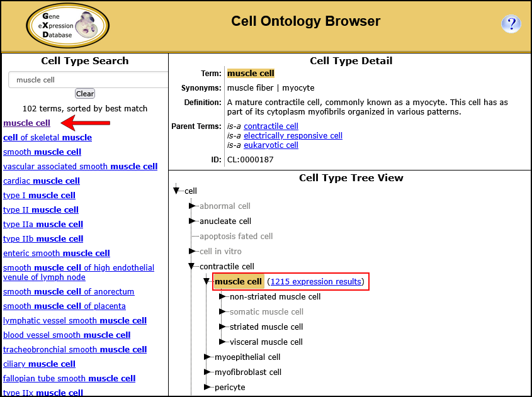Collapse the 'contractile cell' tree node

pyautogui.click(x=193, y=267)
